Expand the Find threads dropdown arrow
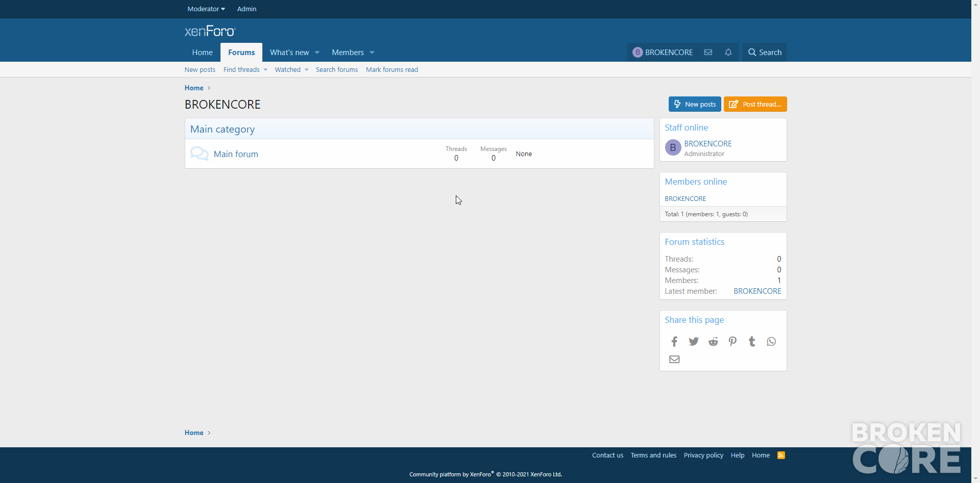The width and height of the screenshot is (980, 483). [265, 70]
